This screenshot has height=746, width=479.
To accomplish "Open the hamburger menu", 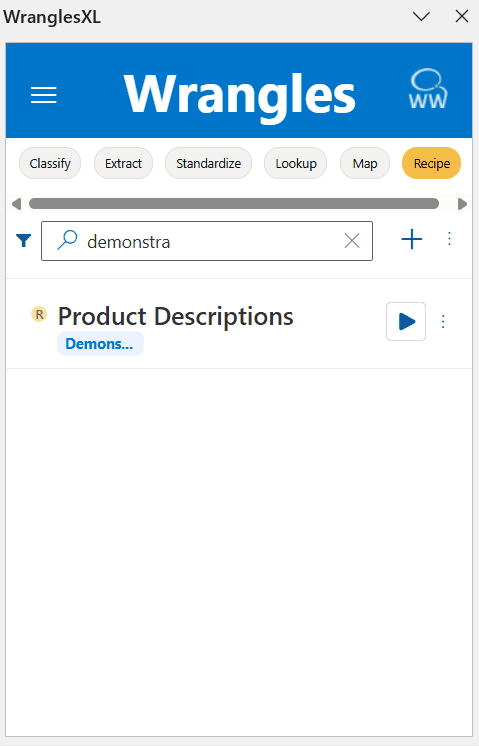I will point(44,95).
